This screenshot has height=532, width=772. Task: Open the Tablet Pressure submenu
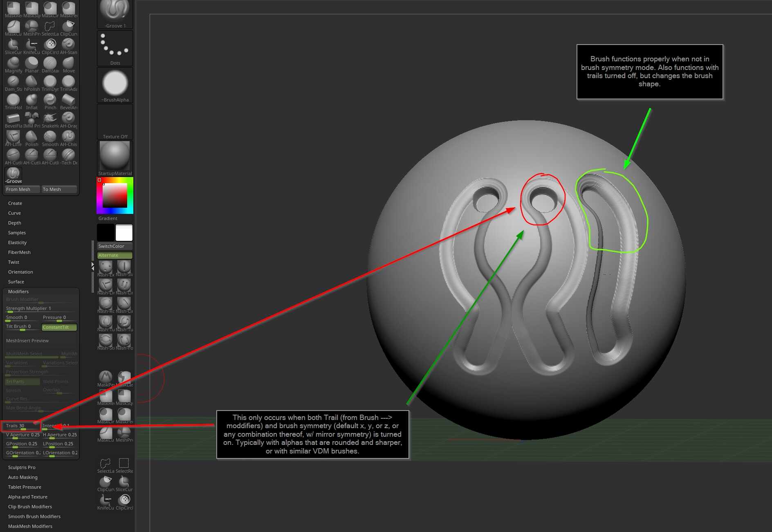click(x=25, y=487)
